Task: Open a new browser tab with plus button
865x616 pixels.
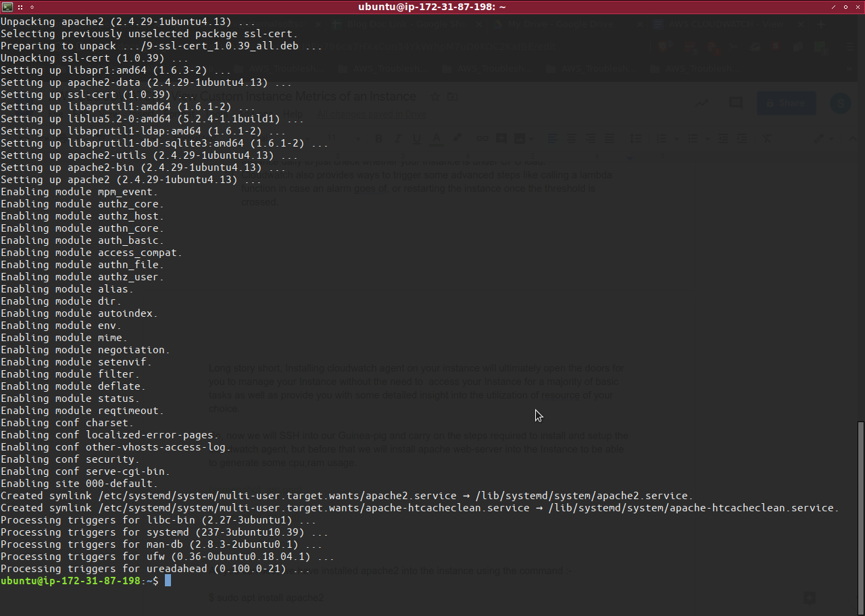Action: pos(821,24)
